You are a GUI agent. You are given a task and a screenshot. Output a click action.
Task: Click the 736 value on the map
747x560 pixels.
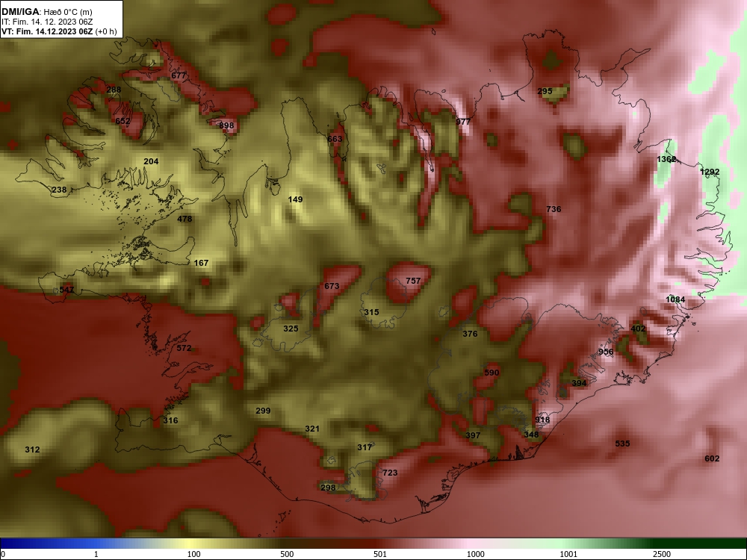[x=554, y=209]
